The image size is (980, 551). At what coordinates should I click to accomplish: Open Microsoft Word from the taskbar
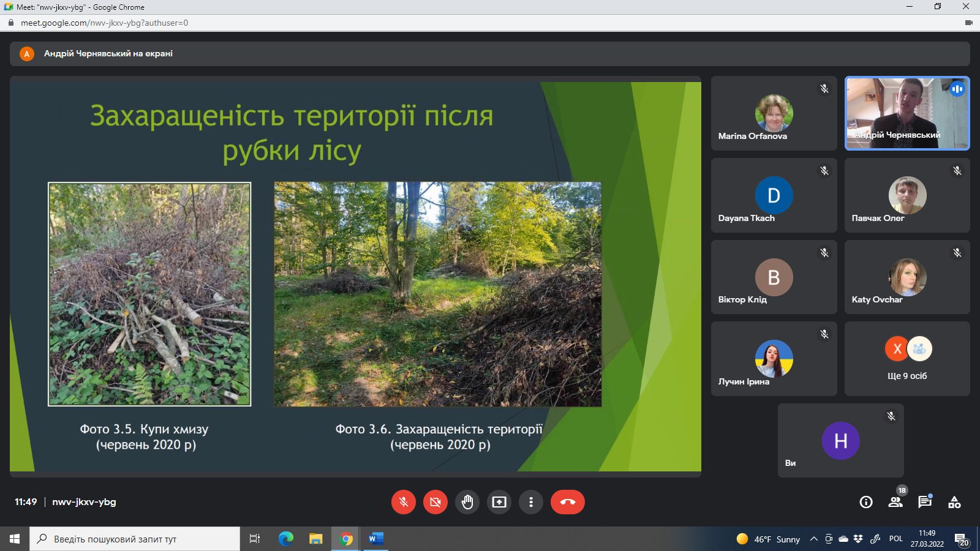375,539
